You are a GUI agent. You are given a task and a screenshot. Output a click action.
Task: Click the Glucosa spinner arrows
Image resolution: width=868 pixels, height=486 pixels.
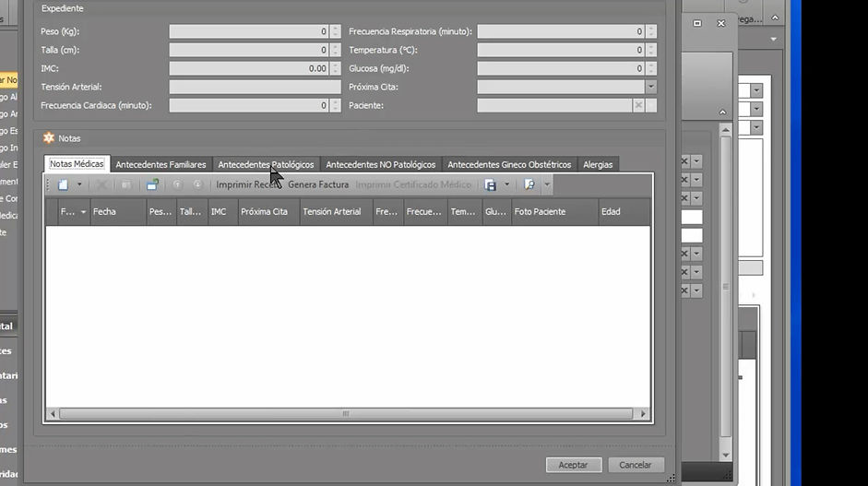651,68
